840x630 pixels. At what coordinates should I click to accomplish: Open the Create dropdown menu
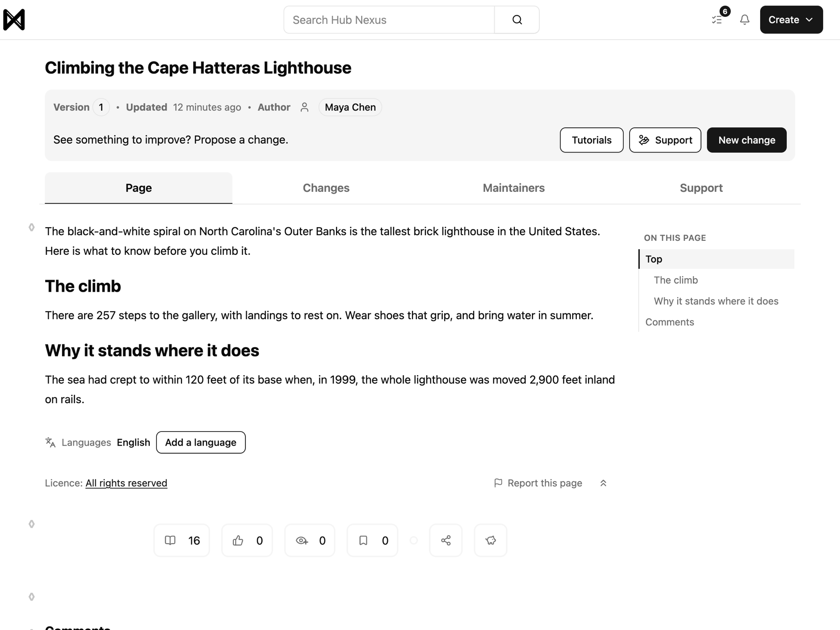791,20
